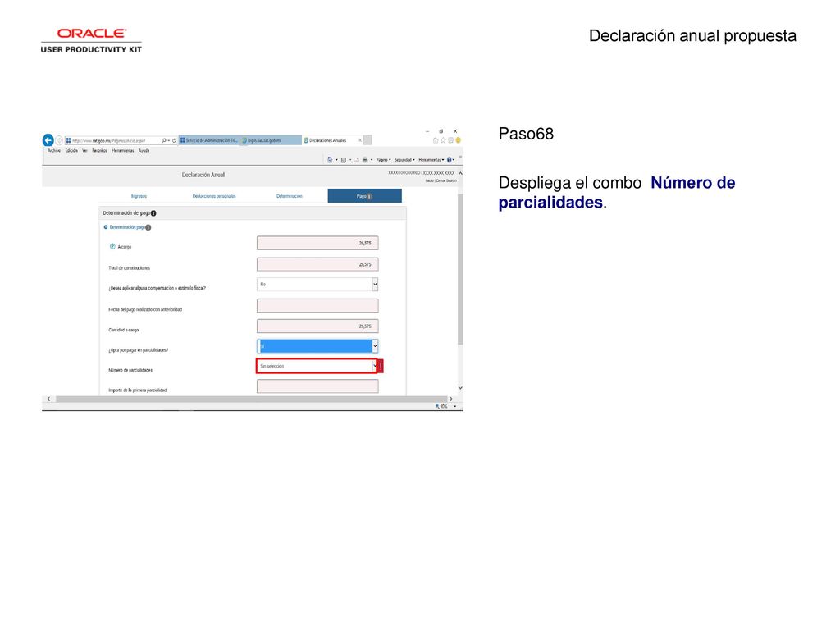The width and height of the screenshot is (840, 630).
Task: Click the browser forward arrow button
Action: [59, 140]
